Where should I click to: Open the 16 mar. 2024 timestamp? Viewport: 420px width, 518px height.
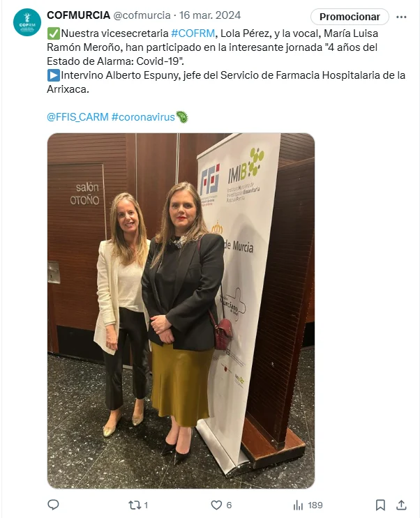coord(210,15)
